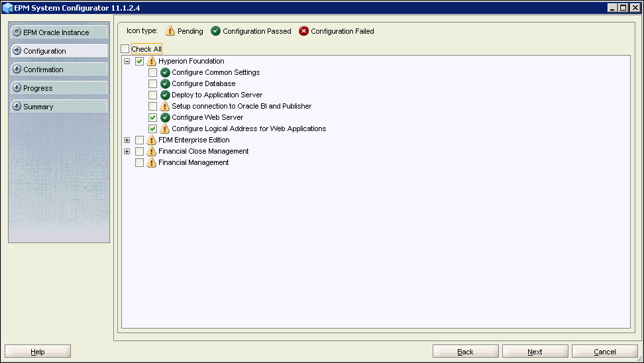644x363 pixels.
Task: Open the Summary step
Action: coord(59,106)
